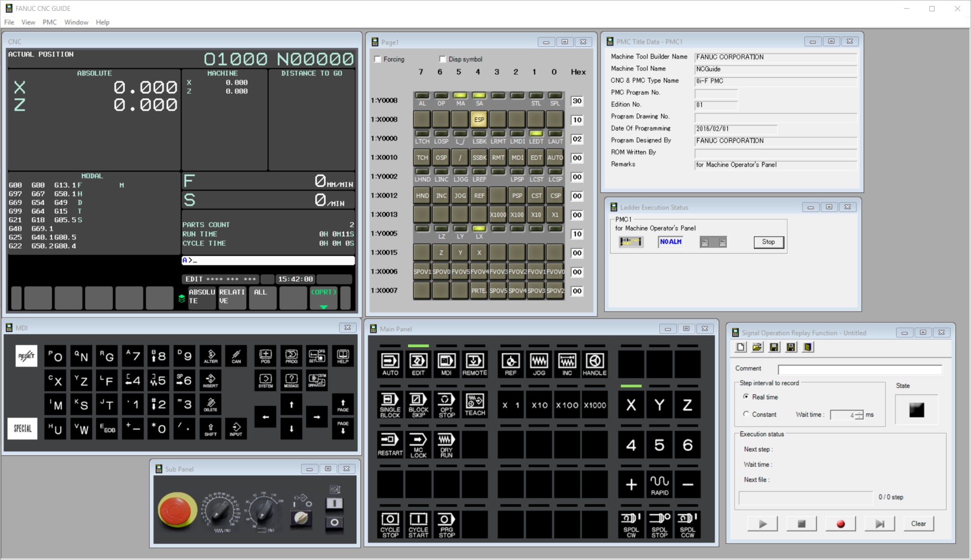Open the Window menu
This screenshot has width=971, height=560.
(76, 22)
